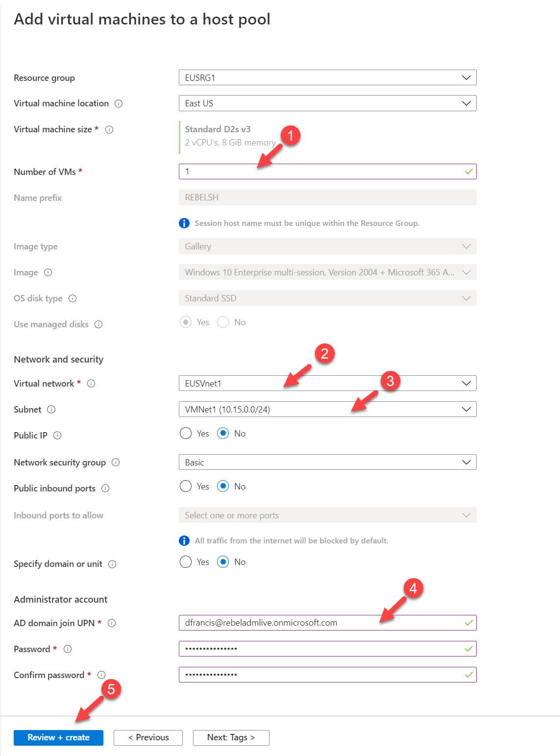Click the Public IP info icon

(57, 436)
